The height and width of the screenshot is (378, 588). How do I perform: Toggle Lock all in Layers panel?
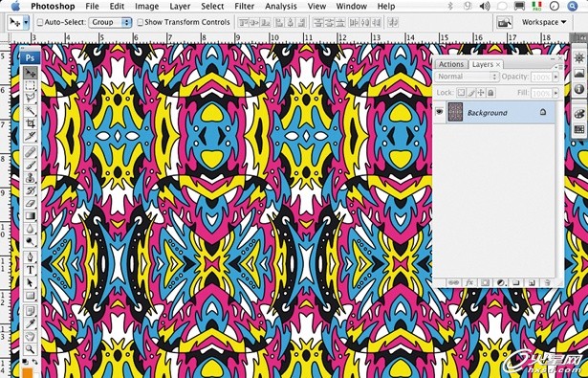(x=490, y=92)
